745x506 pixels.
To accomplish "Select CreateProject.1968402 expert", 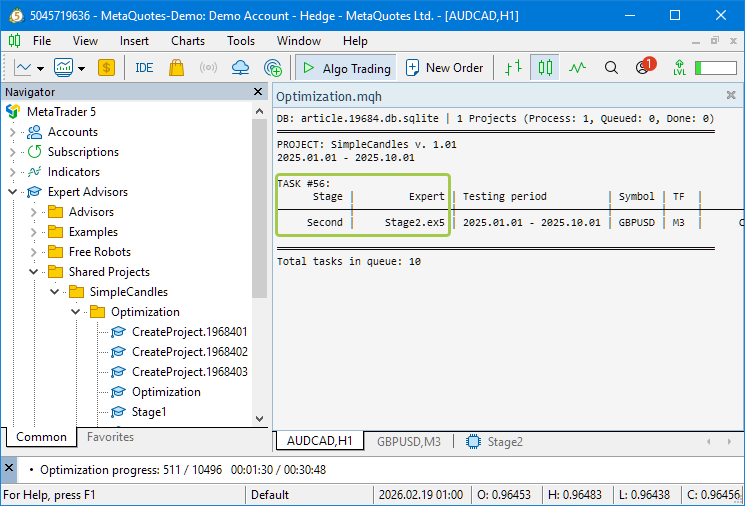I will point(190,352).
